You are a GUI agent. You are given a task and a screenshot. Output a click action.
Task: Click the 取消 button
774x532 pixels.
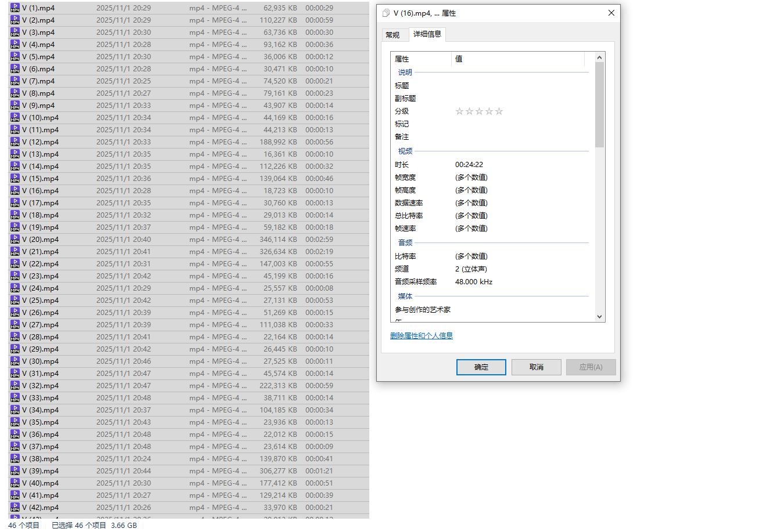pos(536,367)
